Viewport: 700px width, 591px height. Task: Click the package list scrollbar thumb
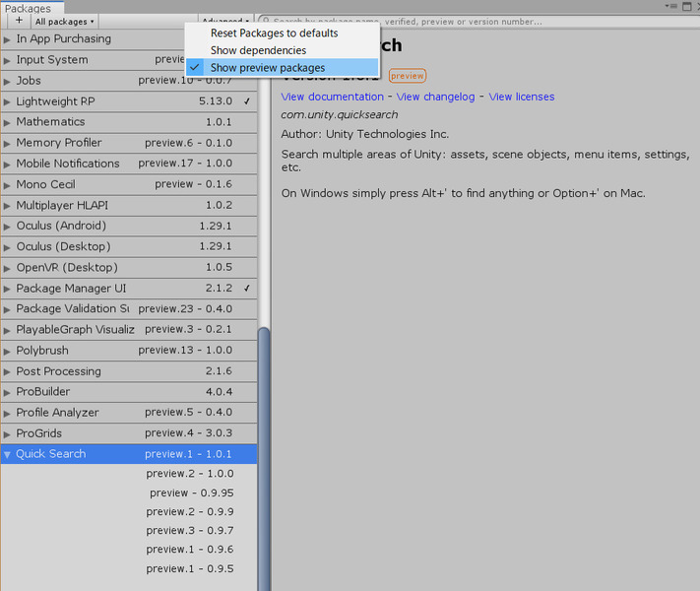click(264, 459)
